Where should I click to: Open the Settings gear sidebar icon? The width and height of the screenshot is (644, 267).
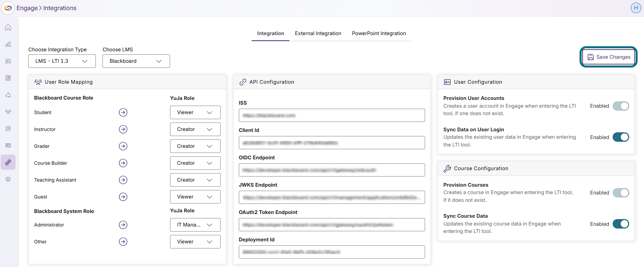[8, 179]
